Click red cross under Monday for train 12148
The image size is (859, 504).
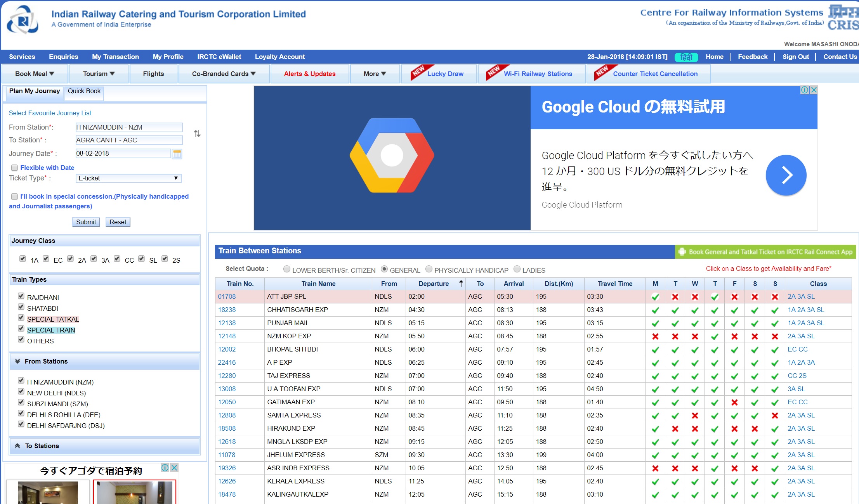pyautogui.click(x=655, y=336)
